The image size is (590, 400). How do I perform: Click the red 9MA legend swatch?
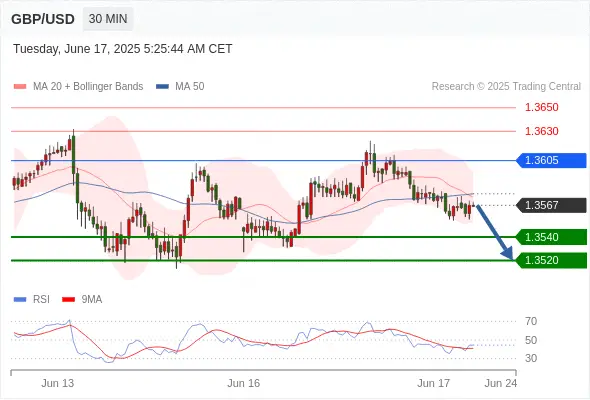[68, 300]
